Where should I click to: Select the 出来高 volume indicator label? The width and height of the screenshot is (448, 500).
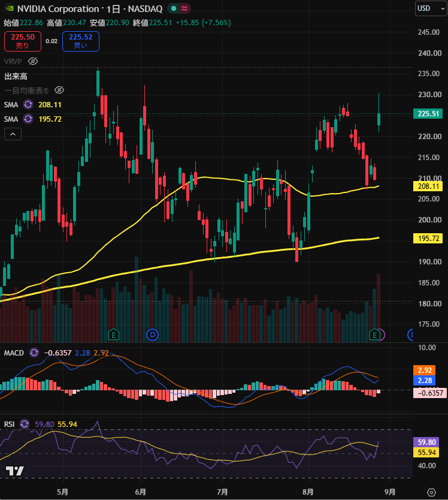[16, 76]
